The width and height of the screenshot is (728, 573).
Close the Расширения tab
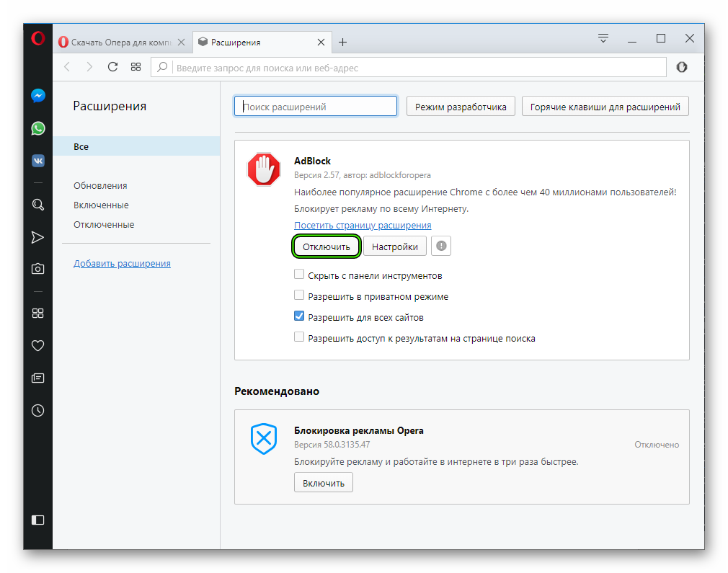click(321, 43)
